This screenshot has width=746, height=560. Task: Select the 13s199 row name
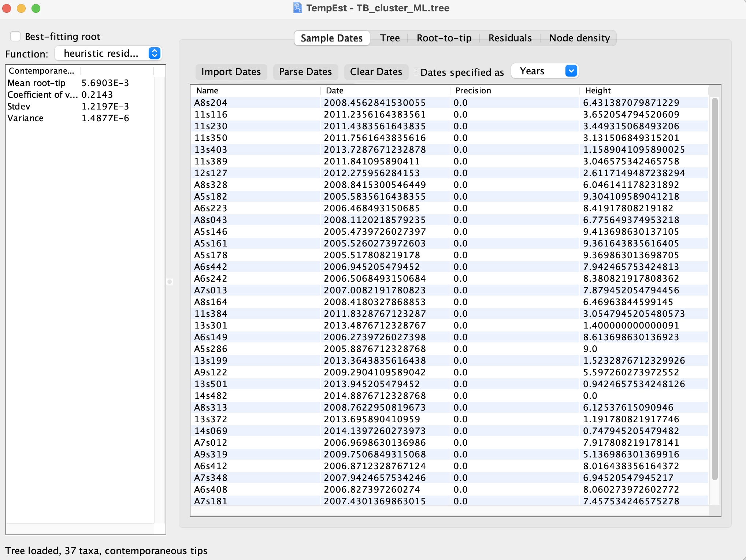click(x=211, y=360)
